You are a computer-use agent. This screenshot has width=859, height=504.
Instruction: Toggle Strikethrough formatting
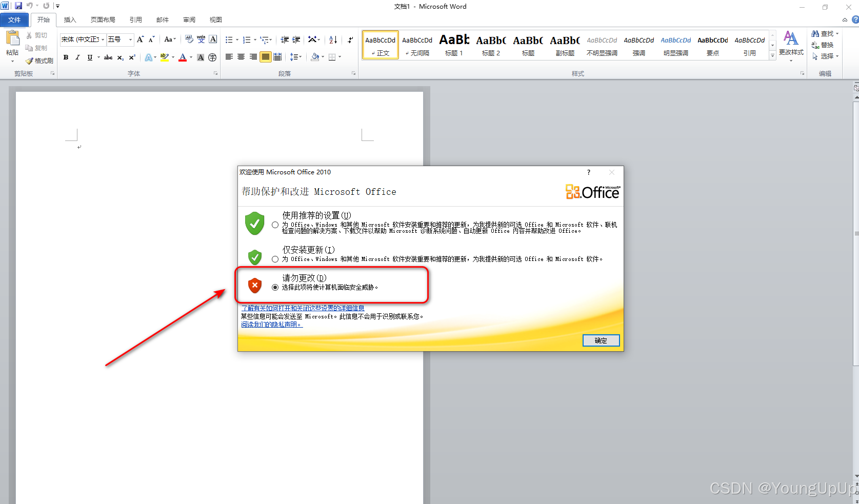click(x=108, y=57)
